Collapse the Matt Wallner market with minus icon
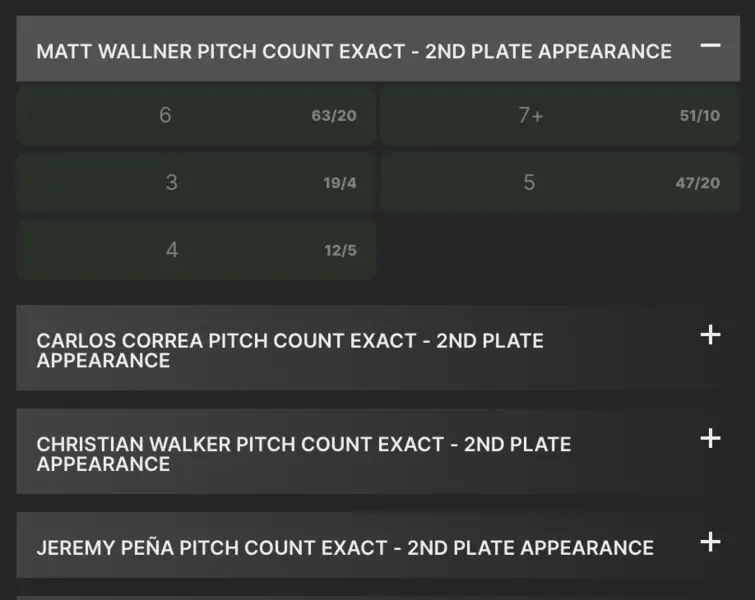755x600 pixels. pyautogui.click(x=710, y=46)
